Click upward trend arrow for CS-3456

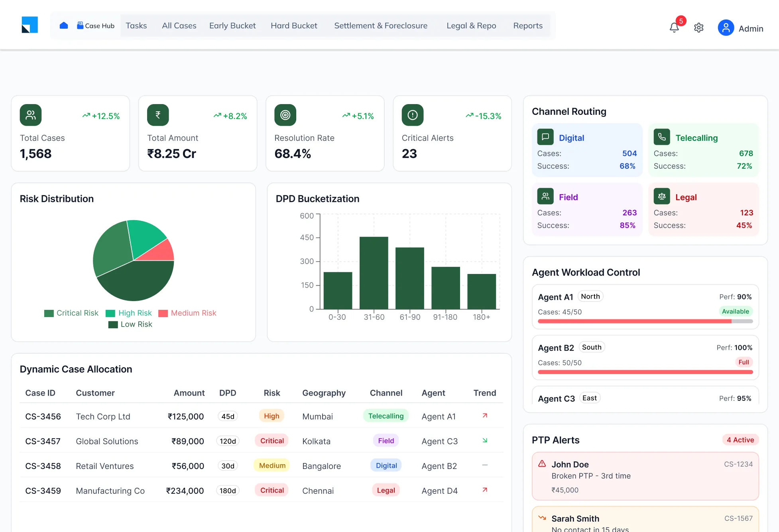coord(485,416)
